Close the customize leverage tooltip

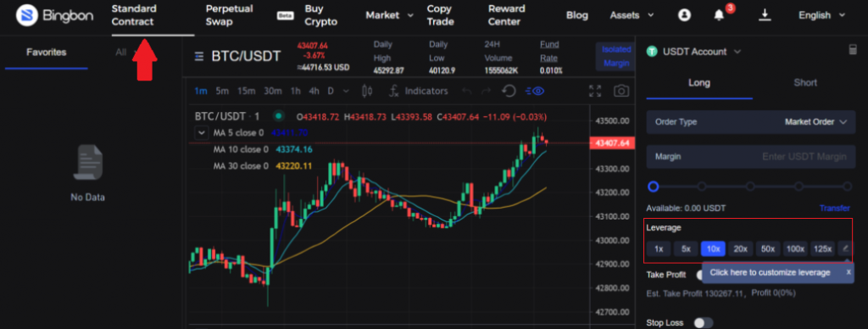click(x=849, y=272)
